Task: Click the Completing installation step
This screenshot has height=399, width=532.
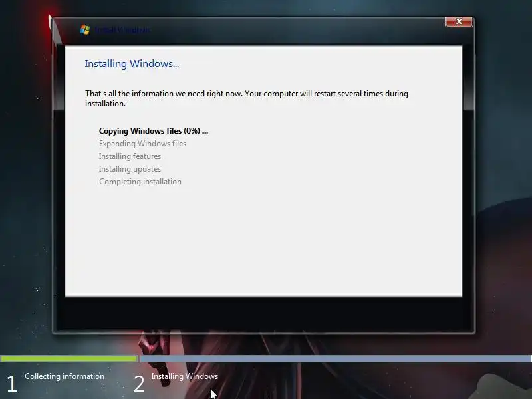Action: 140,182
